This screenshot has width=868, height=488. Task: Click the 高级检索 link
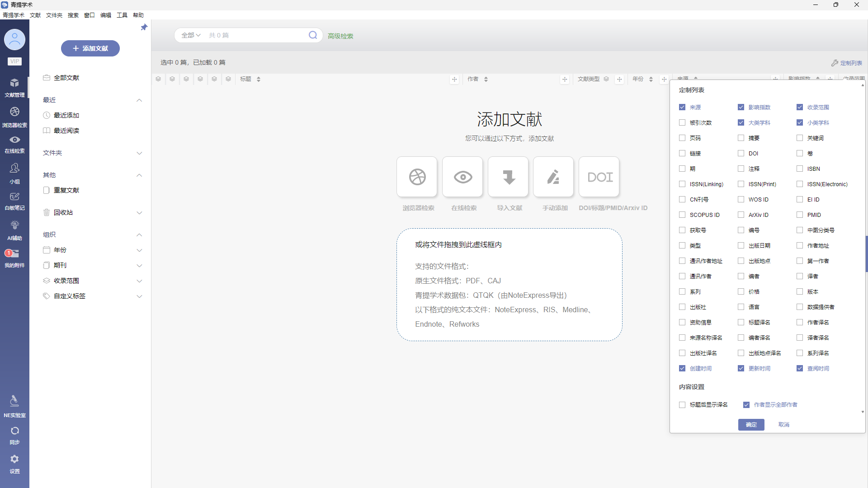340,36
